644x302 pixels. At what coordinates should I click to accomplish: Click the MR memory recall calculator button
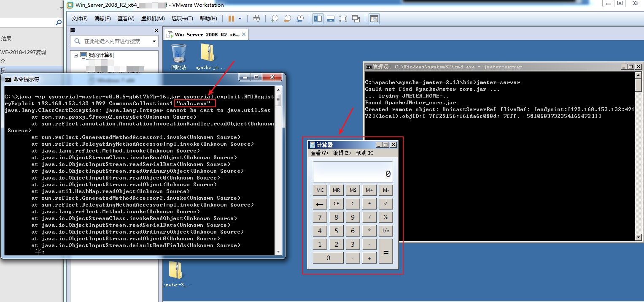pyautogui.click(x=336, y=190)
